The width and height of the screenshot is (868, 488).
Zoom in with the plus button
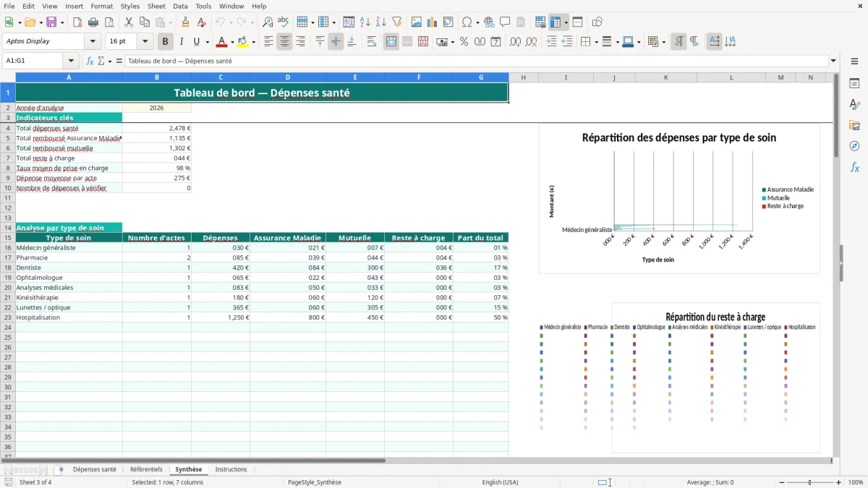point(839,482)
